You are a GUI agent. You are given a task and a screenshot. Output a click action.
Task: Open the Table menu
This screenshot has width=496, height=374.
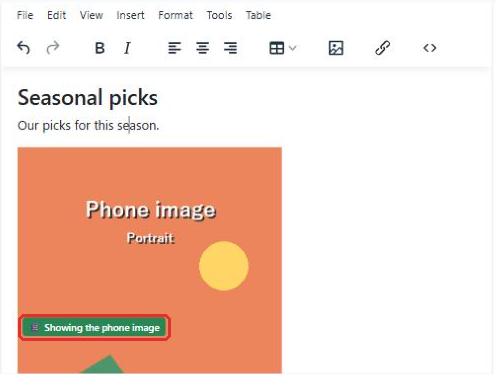pyautogui.click(x=258, y=15)
